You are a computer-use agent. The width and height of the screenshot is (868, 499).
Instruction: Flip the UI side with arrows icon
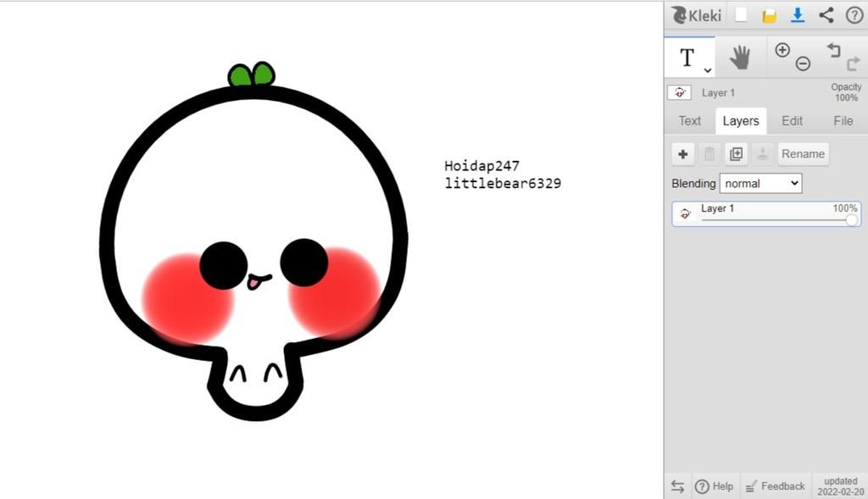pos(677,486)
